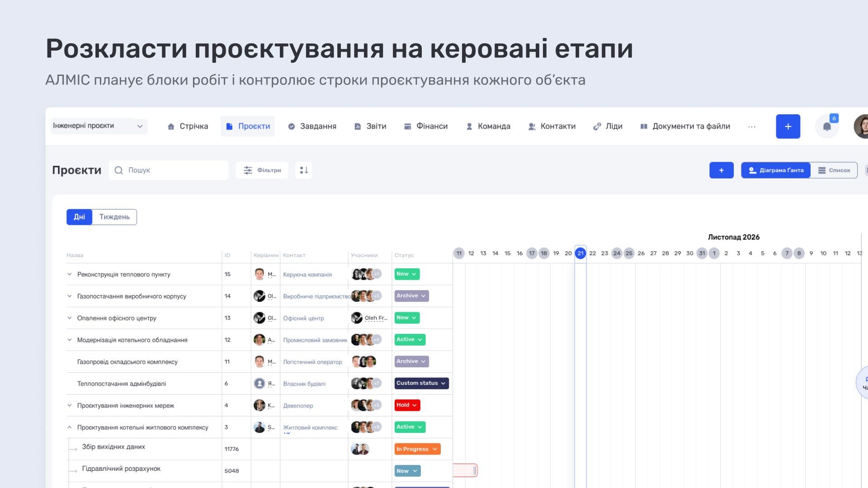
Task: Switch timeline scale to Дні
Action: 79,217
